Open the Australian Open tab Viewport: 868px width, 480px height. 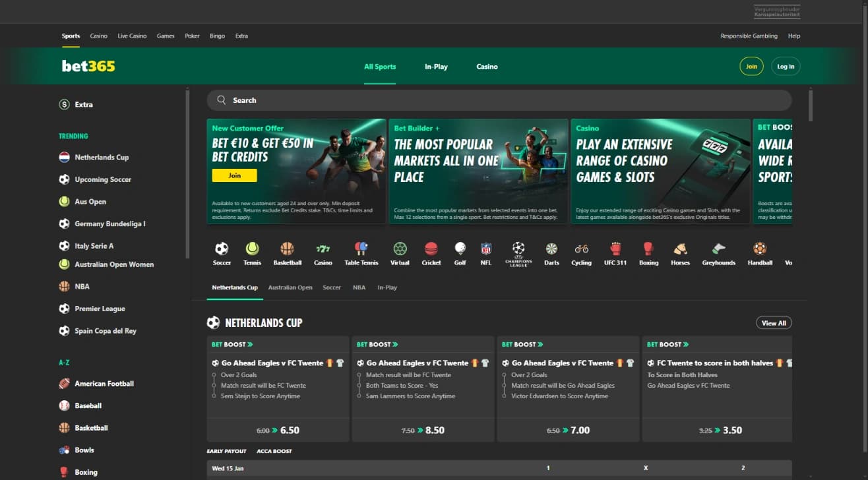coord(290,287)
